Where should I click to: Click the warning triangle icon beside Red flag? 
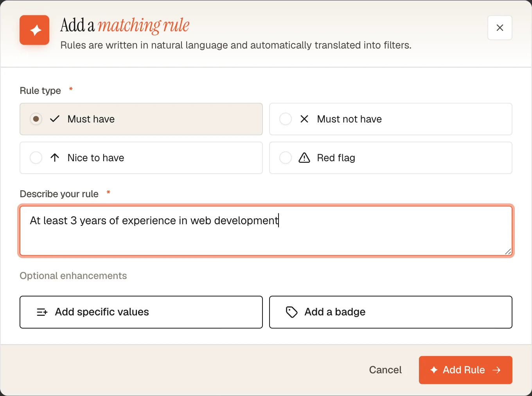tap(304, 158)
